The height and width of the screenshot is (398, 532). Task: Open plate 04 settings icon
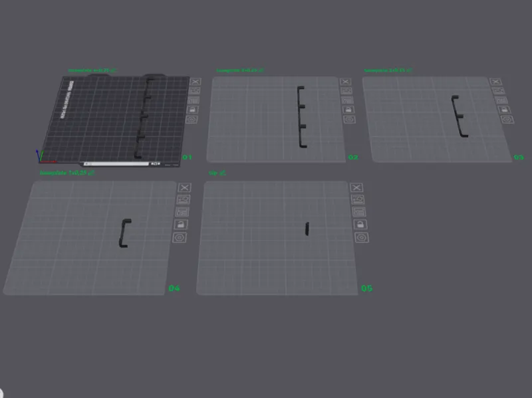coord(180,237)
